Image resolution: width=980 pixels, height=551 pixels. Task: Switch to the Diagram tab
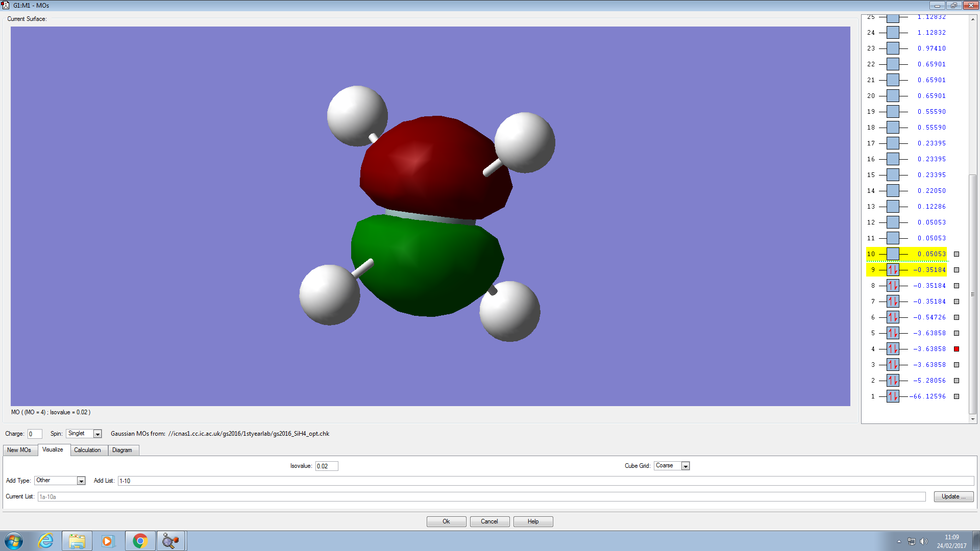click(122, 450)
